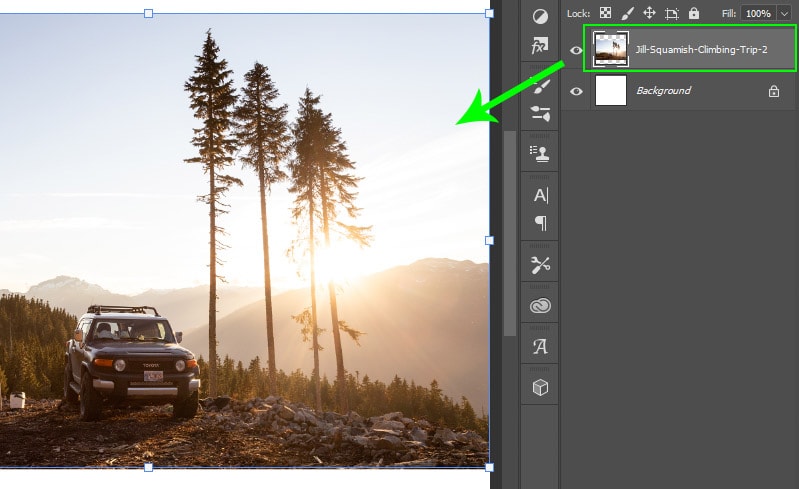Toggle visibility of the Background layer

576,91
